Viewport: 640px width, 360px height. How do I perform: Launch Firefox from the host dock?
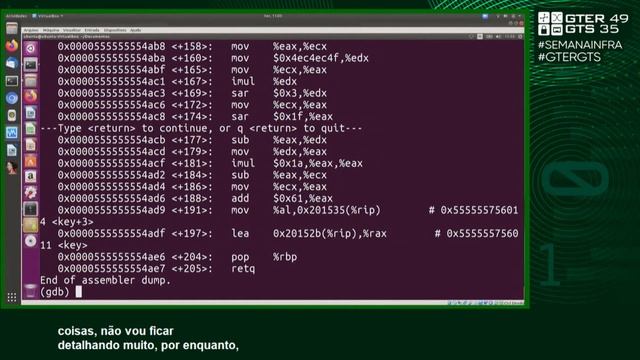pos(11,45)
